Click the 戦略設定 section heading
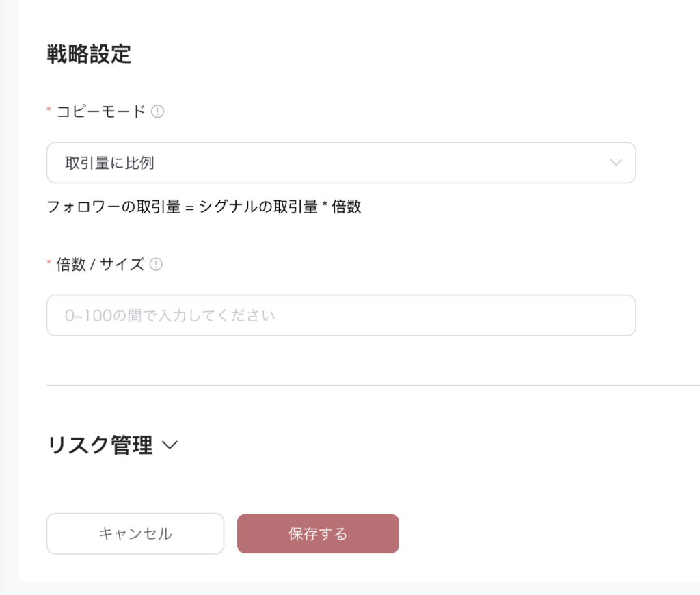Viewport: 700px width, 595px height. pos(89,54)
